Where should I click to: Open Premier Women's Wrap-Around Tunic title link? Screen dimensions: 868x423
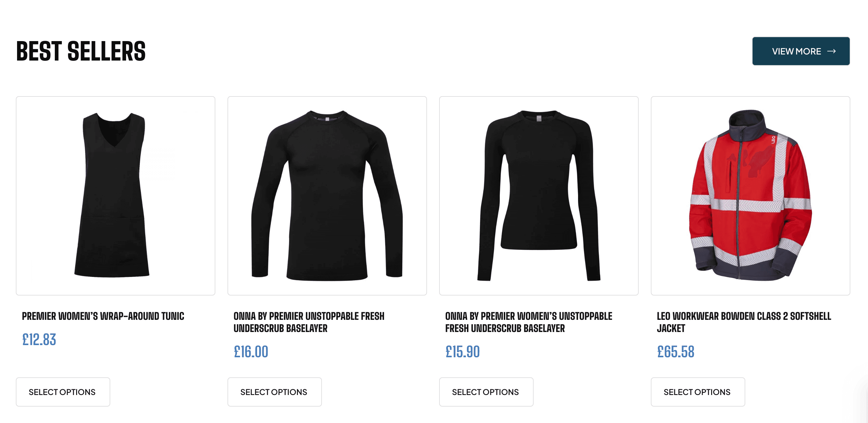tap(103, 316)
